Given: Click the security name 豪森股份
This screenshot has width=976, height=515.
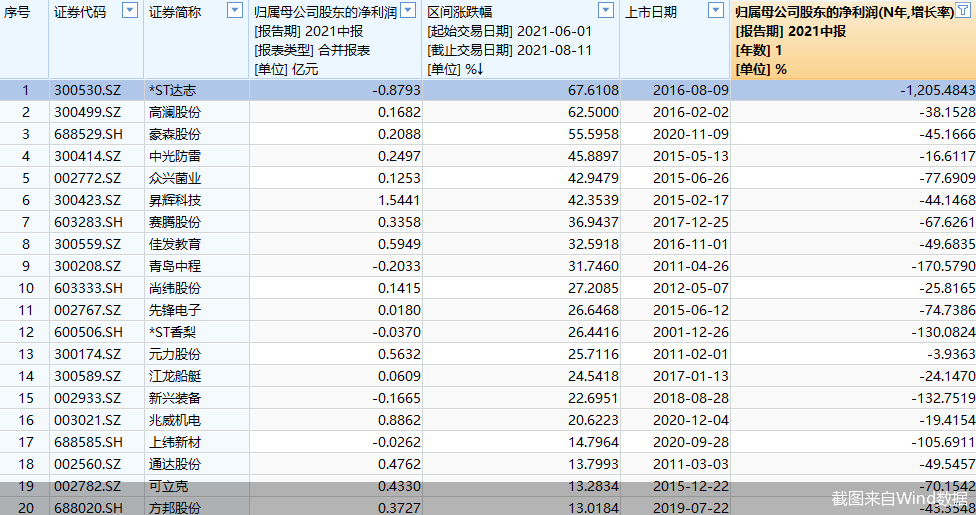Looking at the screenshot, I should tap(175, 134).
